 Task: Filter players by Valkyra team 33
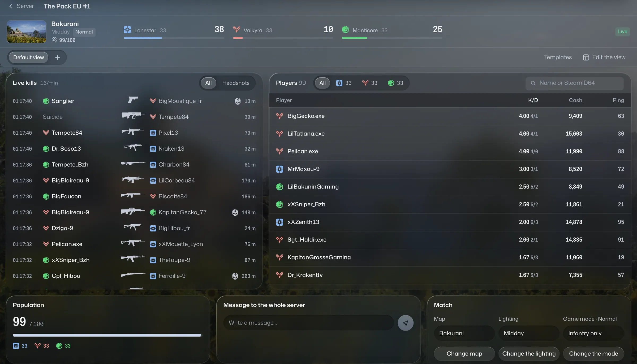tap(369, 83)
